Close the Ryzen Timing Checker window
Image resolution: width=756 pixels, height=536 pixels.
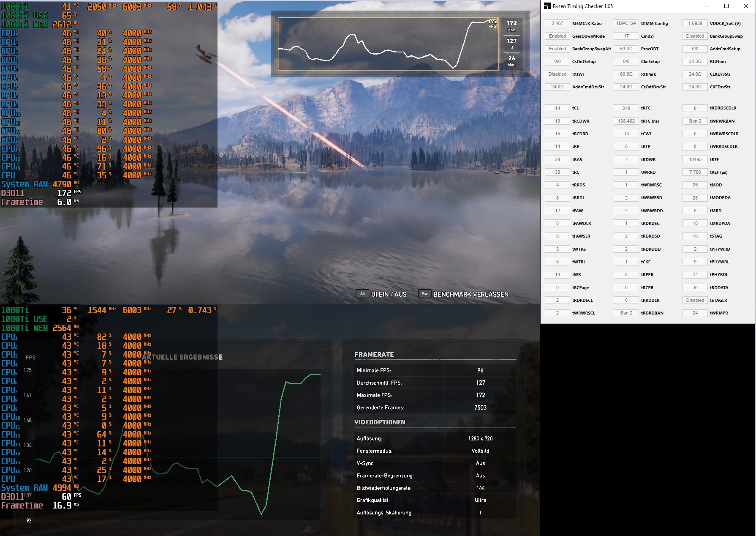746,6
